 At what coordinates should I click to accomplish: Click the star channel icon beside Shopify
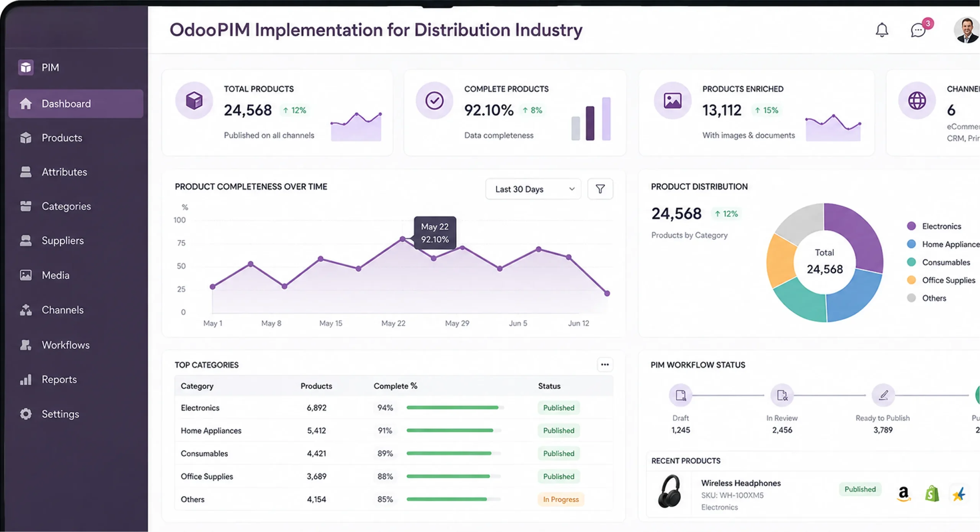tap(959, 494)
